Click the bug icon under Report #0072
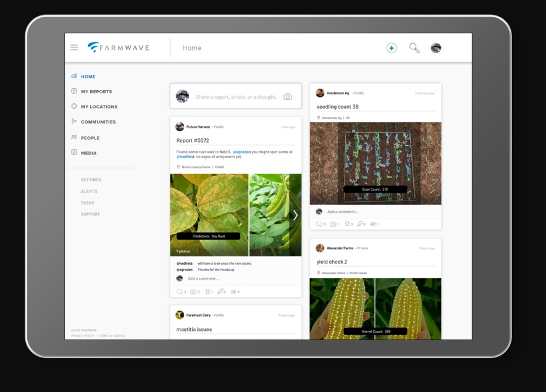Screen dimensions: 546x392 point(208,291)
